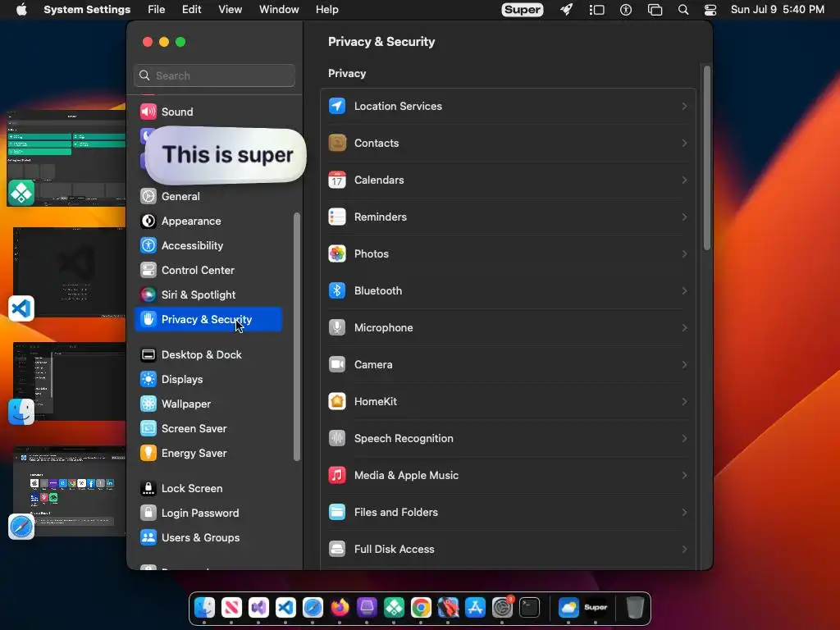
Task: Expand Calendars row chevron
Action: coord(684,180)
